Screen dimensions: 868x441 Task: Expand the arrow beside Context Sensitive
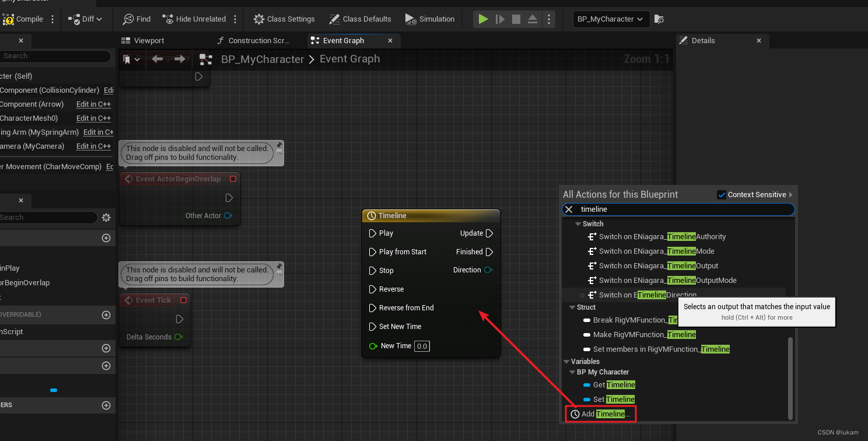pos(791,195)
